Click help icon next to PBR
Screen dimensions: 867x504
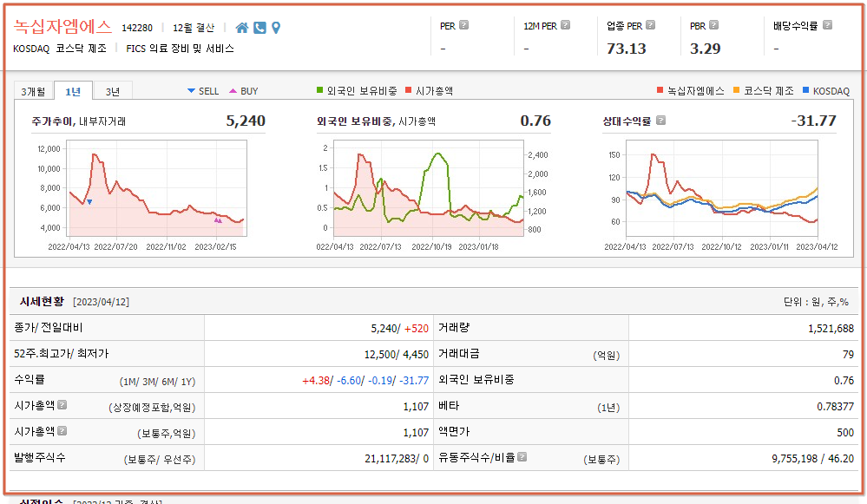coord(714,25)
